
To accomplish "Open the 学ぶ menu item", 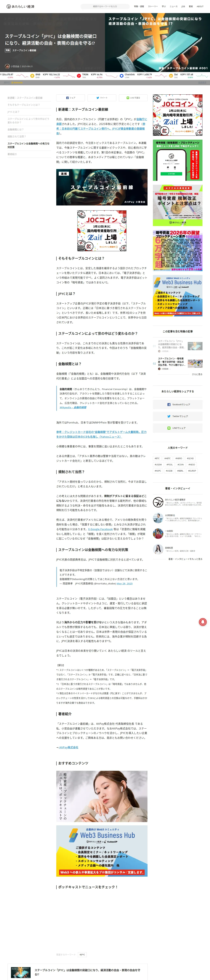I will pos(164,7).
